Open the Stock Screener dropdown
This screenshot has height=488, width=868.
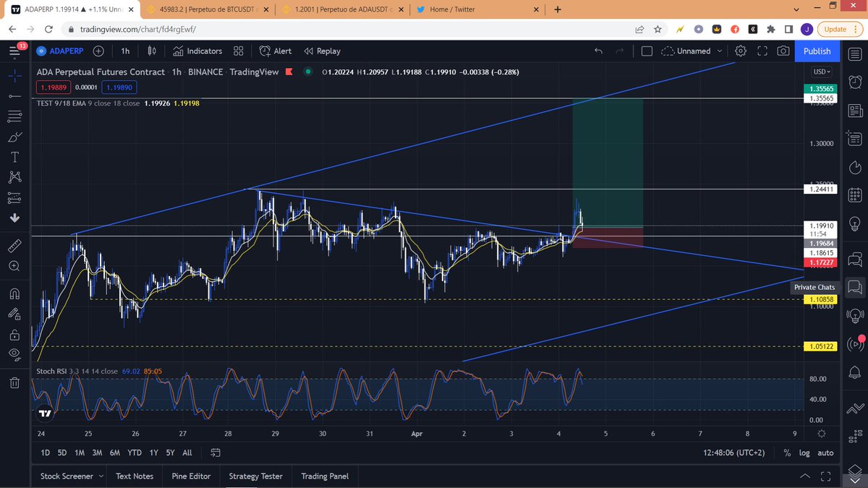(72, 476)
